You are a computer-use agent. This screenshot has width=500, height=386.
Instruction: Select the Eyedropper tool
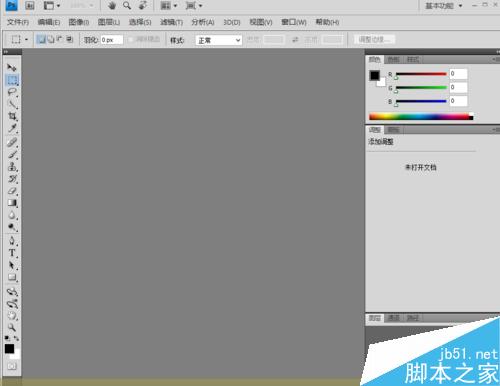[12, 128]
